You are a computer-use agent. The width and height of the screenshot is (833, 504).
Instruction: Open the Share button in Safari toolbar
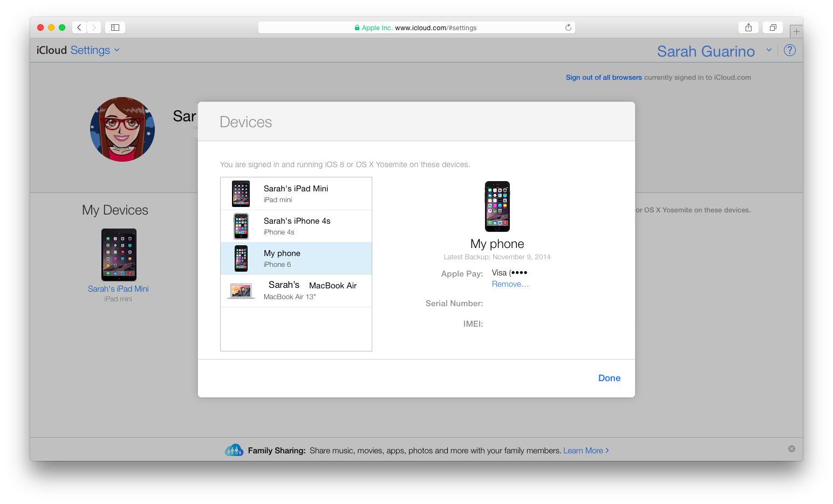(748, 27)
